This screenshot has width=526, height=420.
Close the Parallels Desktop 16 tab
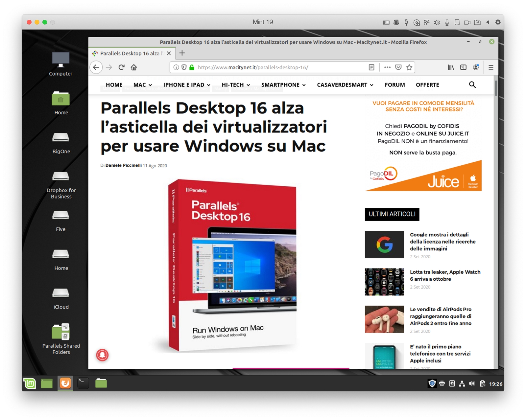coord(169,53)
